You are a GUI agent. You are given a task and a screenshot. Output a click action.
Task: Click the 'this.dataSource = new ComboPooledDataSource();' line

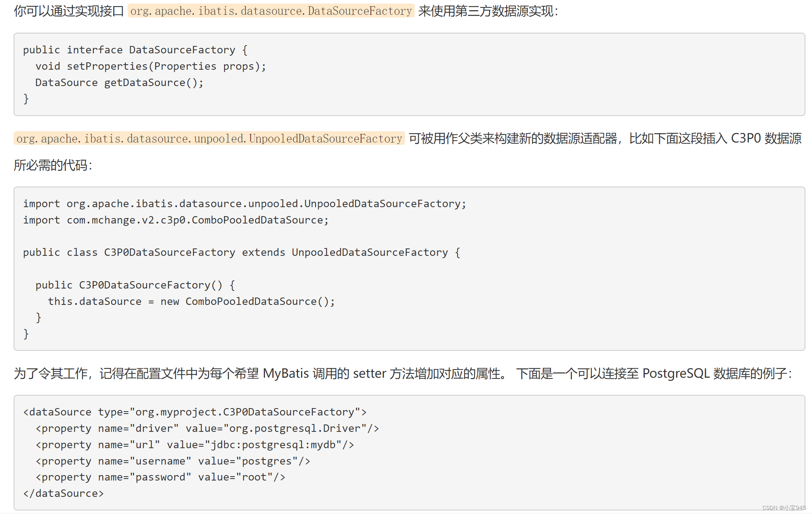point(191,301)
